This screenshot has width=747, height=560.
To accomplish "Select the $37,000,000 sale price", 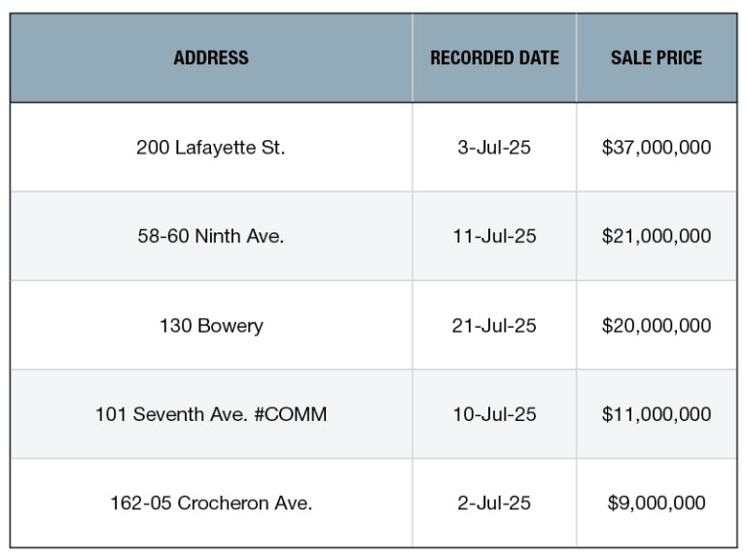I will coord(657,147).
